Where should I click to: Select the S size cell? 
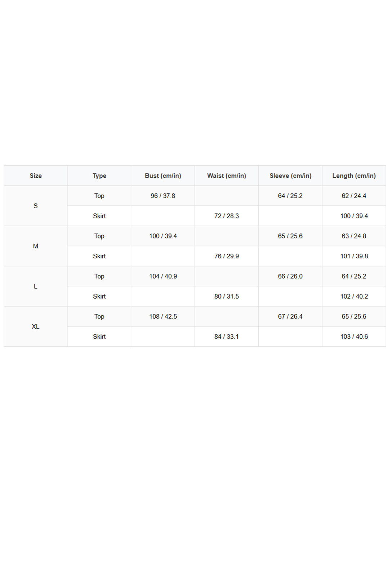tap(36, 206)
